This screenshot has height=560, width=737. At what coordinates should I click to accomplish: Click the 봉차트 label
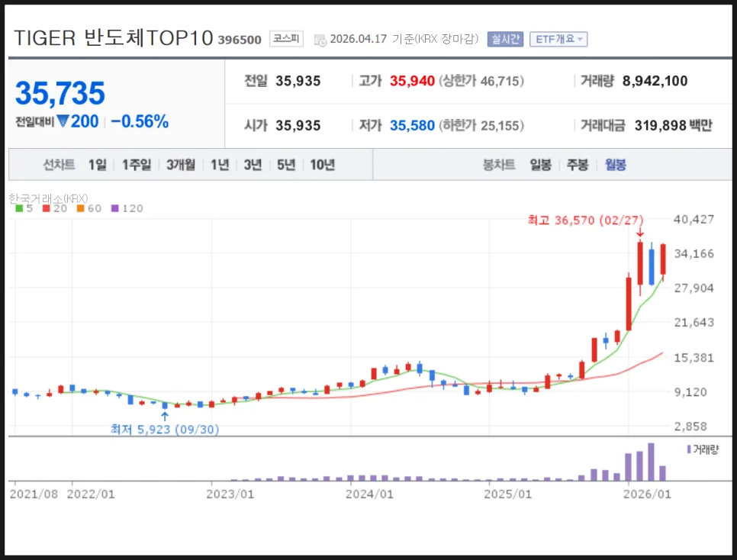pyautogui.click(x=499, y=165)
